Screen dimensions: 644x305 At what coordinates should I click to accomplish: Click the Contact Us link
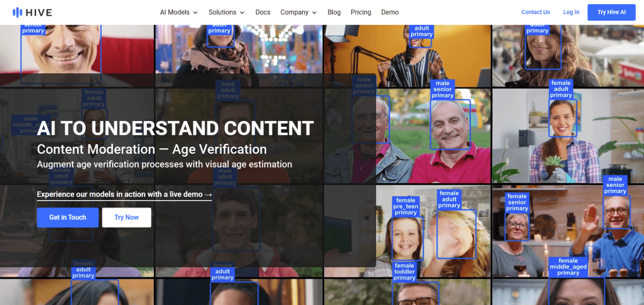click(x=535, y=12)
